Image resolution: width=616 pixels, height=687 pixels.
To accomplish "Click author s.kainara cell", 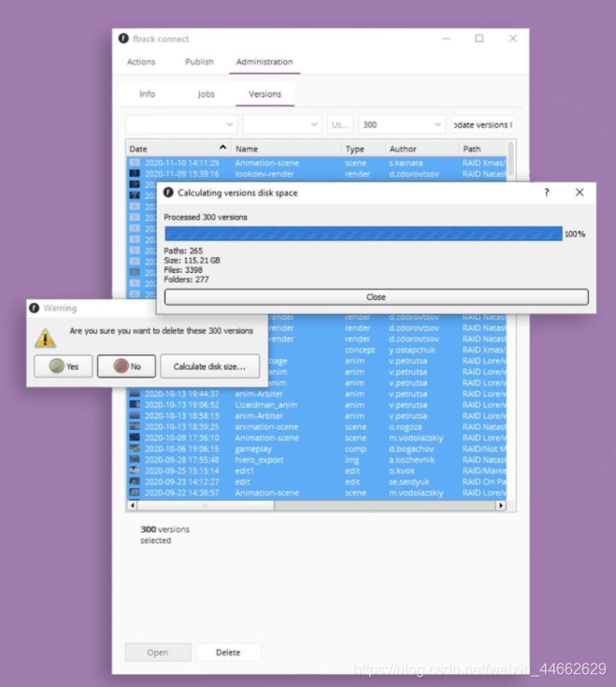I will pos(406,163).
